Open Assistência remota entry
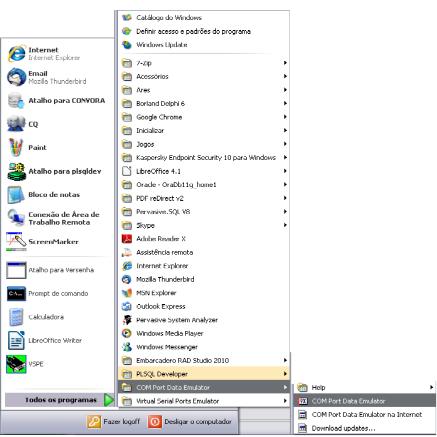 pyautogui.click(x=204, y=252)
